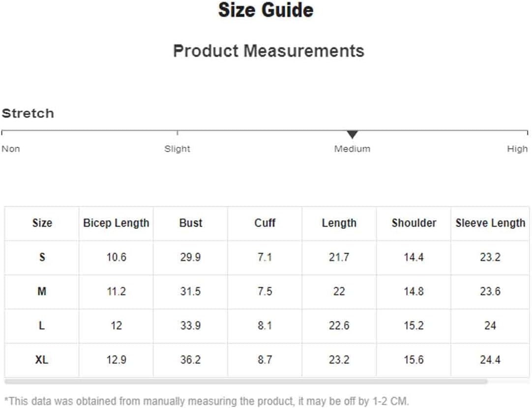Click the Cuff column header
Image resolution: width=532 pixels, height=408 pixels.
click(265, 223)
